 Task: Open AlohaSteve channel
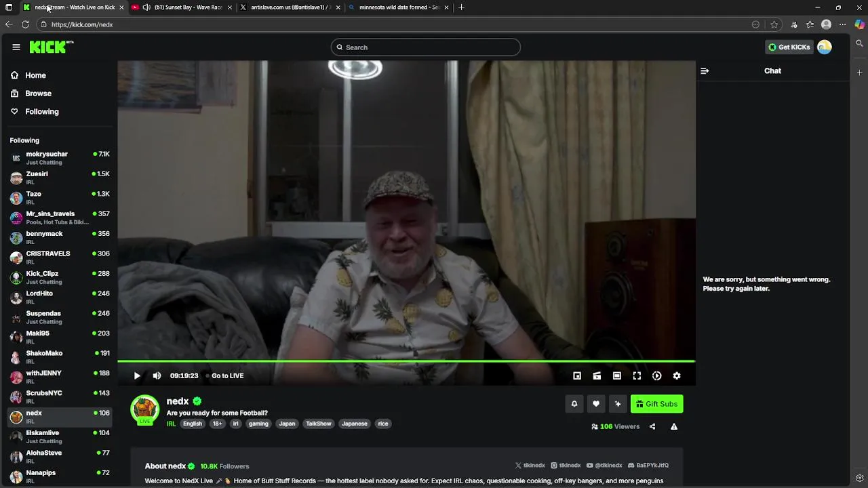(x=60, y=457)
